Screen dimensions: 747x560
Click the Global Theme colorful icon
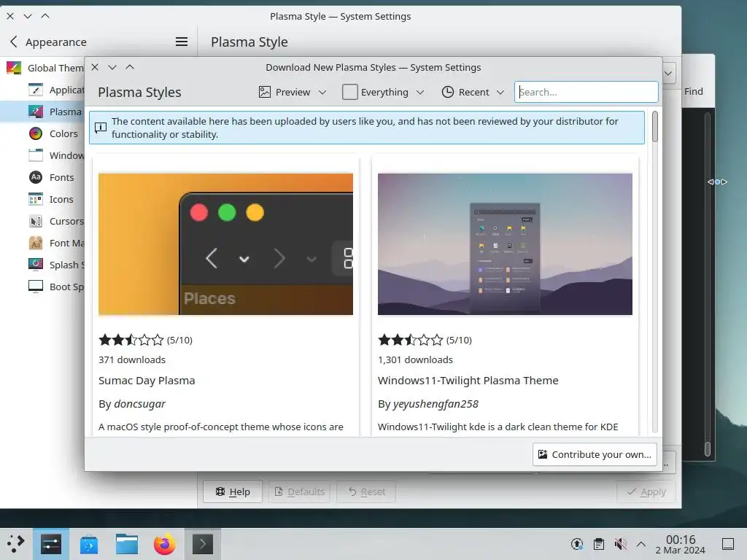[x=14, y=68]
